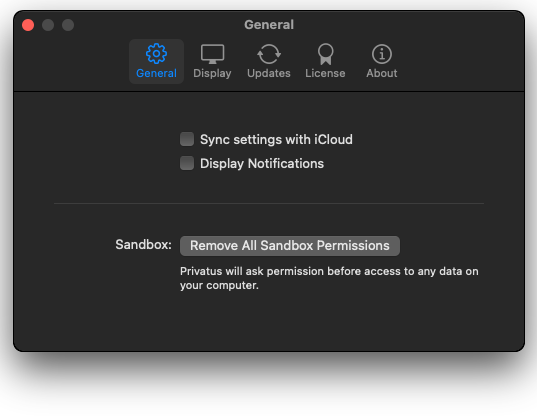Go to the About tab label
This screenshot has width=537, height=416.
(382, 73)
